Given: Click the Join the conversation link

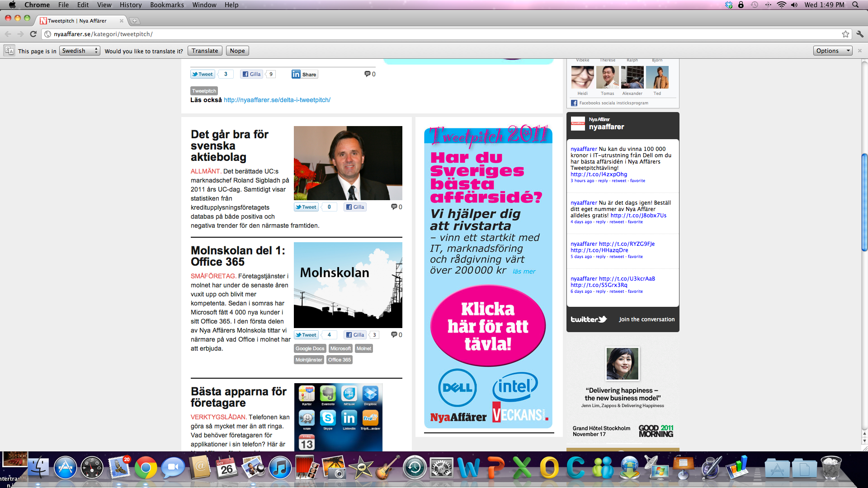Looking at the screenshot, I should pyautogui.click(x=646, y=319).
